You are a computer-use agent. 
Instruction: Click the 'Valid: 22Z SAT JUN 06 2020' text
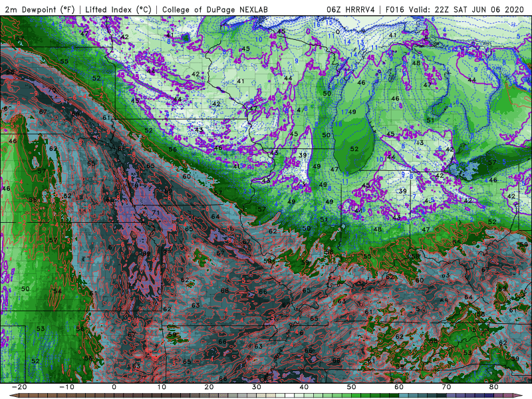tap(466, 9)
